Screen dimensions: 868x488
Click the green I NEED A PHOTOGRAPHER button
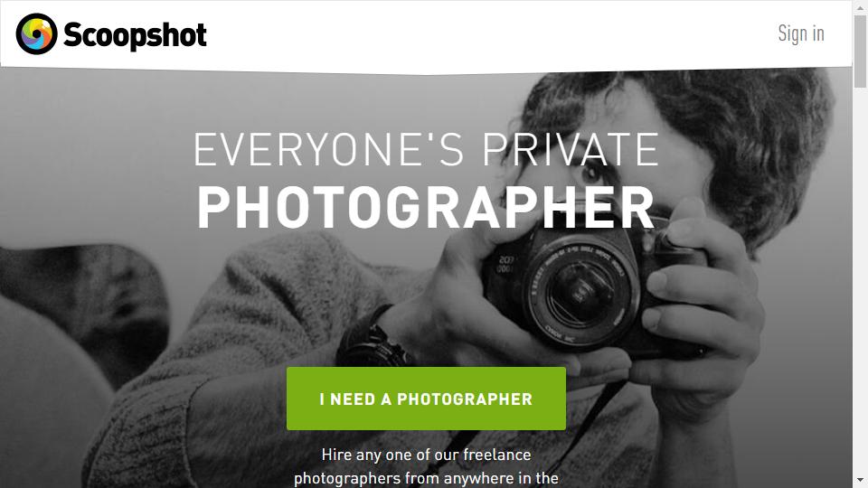tap(426, 399)
